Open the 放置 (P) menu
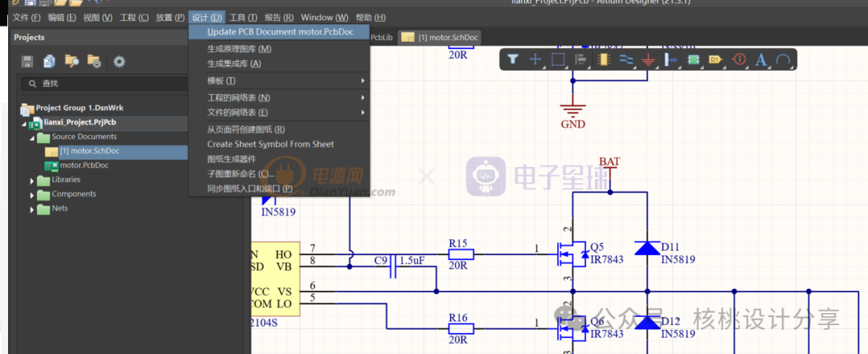The height and width of the screenshot is (354, 868). [x=170, y=17]
